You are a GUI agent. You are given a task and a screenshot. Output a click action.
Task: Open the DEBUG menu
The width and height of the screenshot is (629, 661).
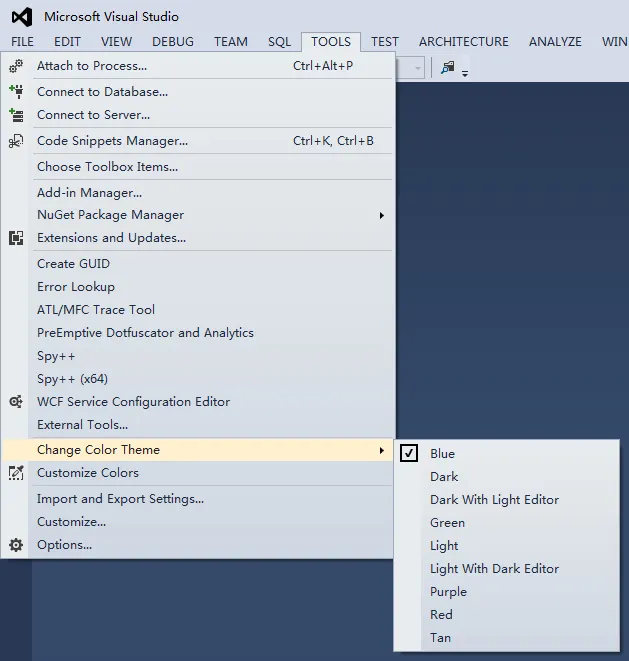coord(173,42)
